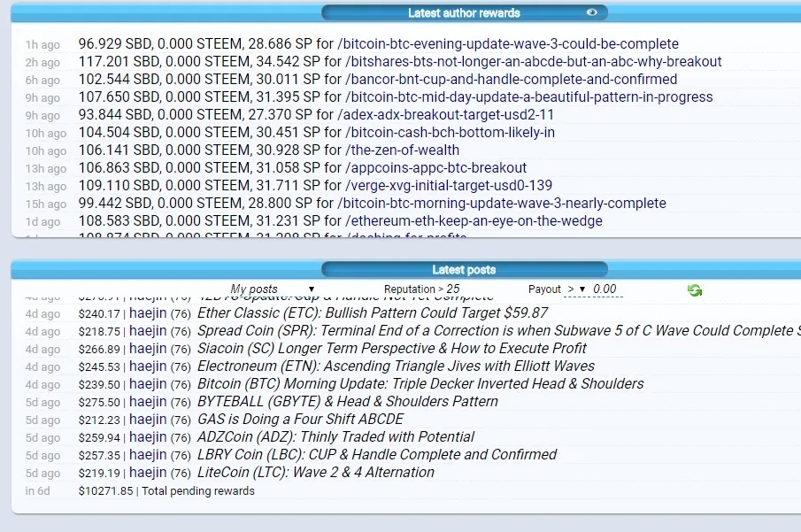This screenshot has height=532, width=801.
Task: Open bitcoin-btc-morning-update-wave-3-nearly-complete link
Action: (502, 204)
